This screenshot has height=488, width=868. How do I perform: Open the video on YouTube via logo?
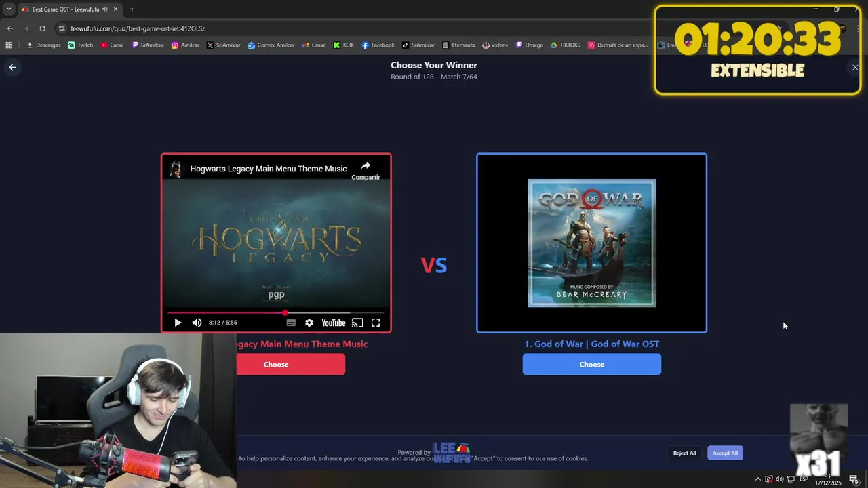click(x=333, y=323)
